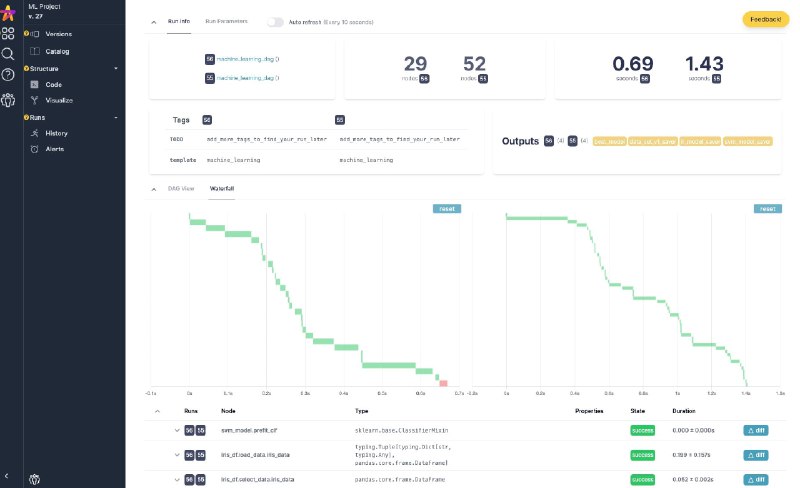
Task: Open the projects grid icon in sidebar
Action: coord(8,33)
